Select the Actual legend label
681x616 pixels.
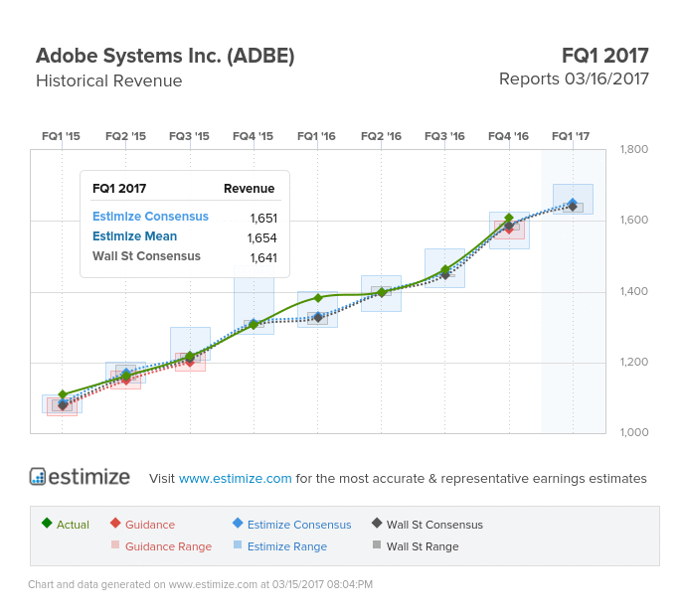coord(73,525)
